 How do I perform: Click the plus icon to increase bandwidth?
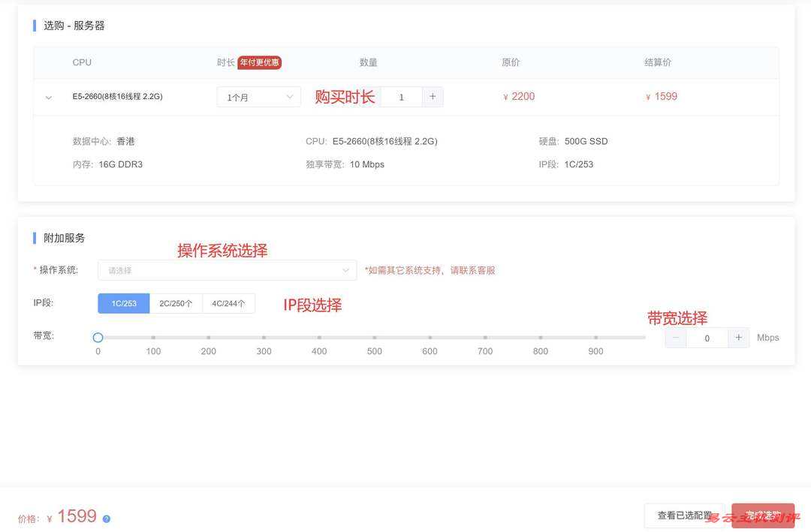point(739,337)
